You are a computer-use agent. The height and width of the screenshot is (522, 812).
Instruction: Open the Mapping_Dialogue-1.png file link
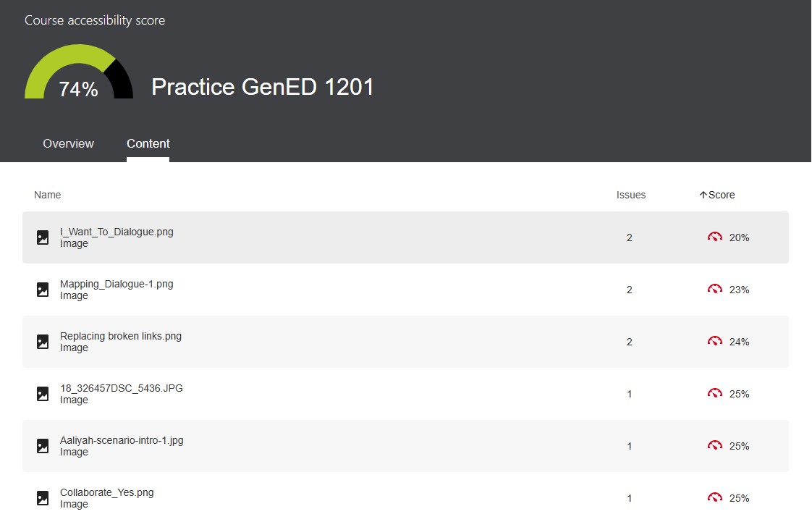pos(117,285)
